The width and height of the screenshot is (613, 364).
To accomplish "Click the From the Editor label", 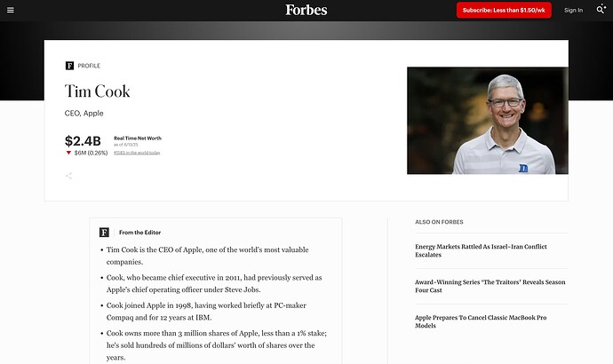I will click(x=140, y=233).
